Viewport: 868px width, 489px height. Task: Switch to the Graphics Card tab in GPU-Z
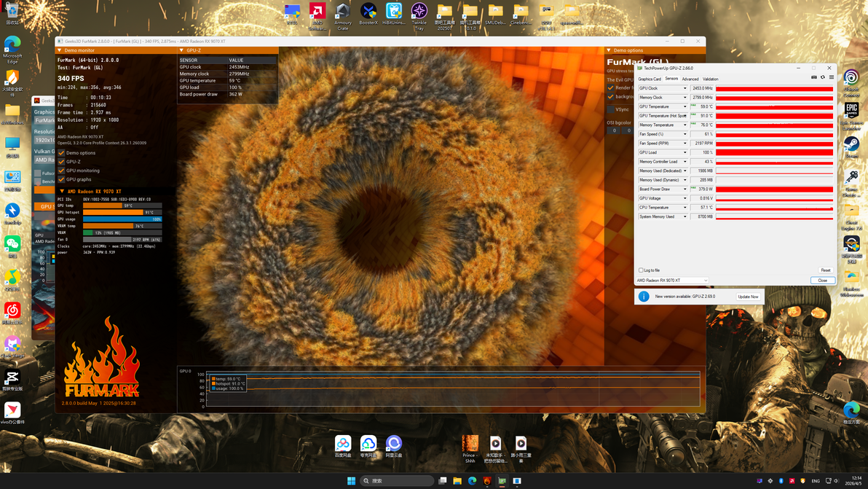(650, 79)
